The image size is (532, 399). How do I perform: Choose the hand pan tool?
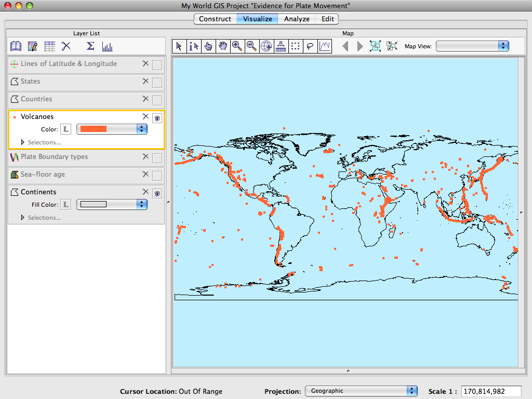[x=223, y=46]
